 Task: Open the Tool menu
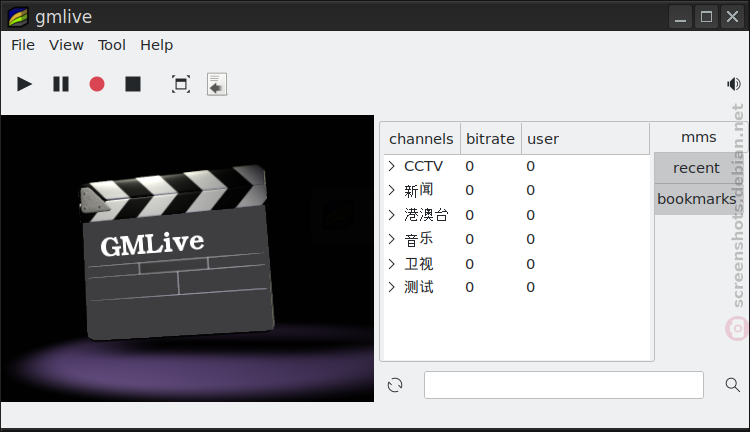pyautogui.click(x=112, y=45)
